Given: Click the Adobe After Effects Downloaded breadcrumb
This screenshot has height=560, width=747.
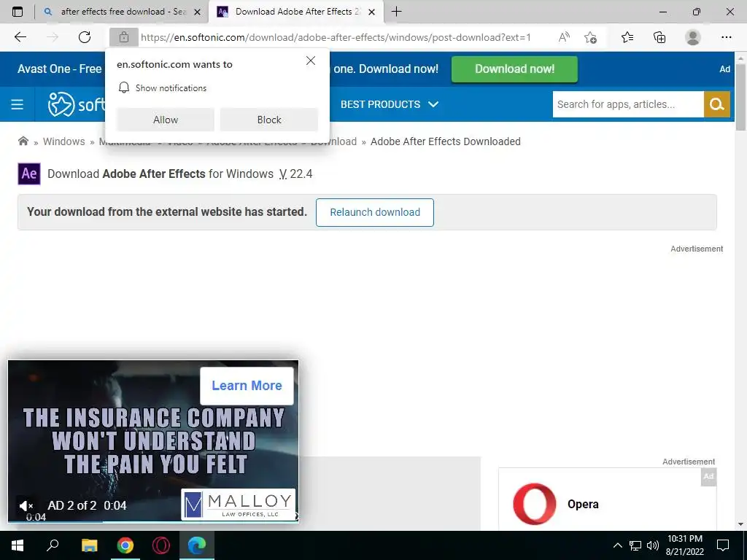Looking at the screenshot, I should [446, 141].
